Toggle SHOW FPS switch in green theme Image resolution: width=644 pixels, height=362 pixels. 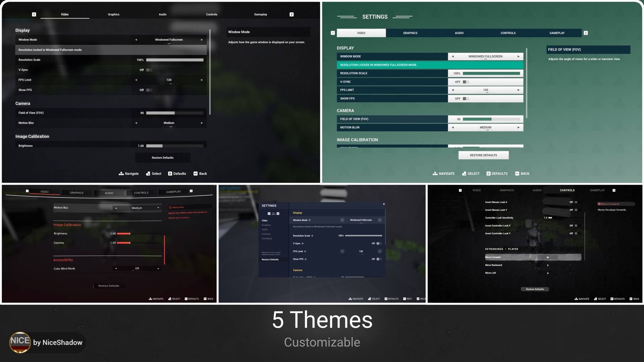click(466, 99)
